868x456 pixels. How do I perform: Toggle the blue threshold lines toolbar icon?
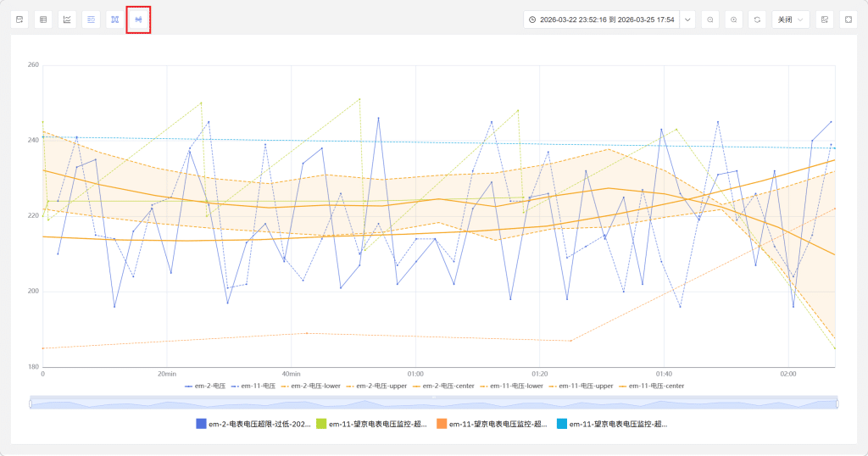pyautogui.click(x=91, y=19)
